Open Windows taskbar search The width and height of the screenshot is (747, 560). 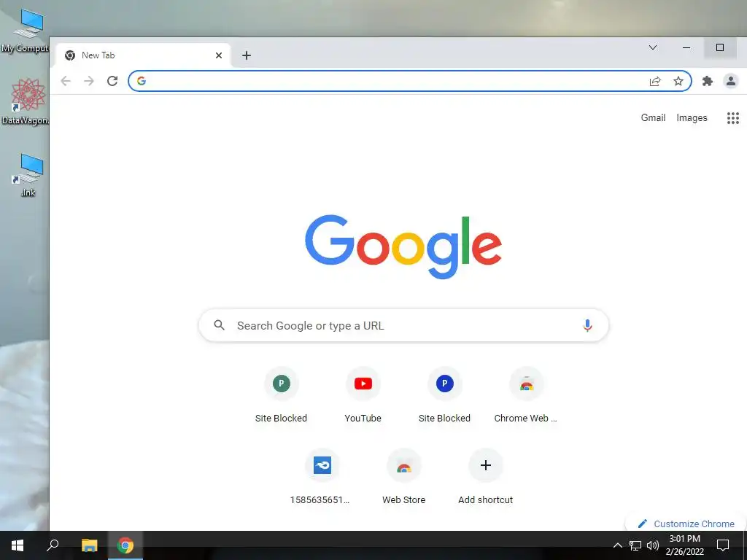(53, 545)
